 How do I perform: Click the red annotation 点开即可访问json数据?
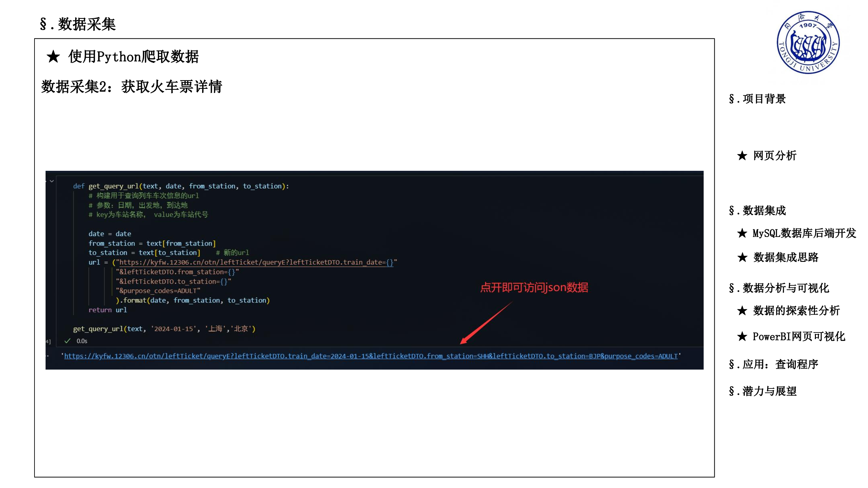(x=534, y=288)
